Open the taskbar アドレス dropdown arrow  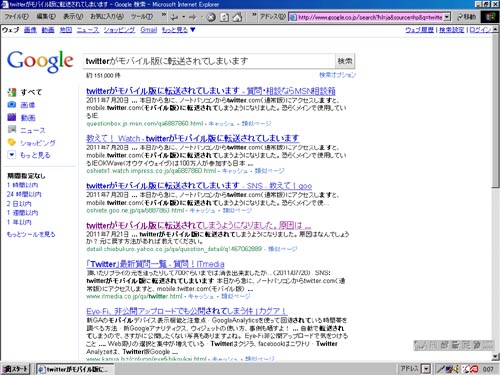(426, 369)
